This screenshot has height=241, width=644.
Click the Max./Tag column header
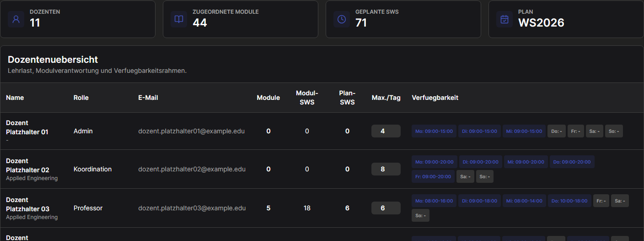(386, 98)
